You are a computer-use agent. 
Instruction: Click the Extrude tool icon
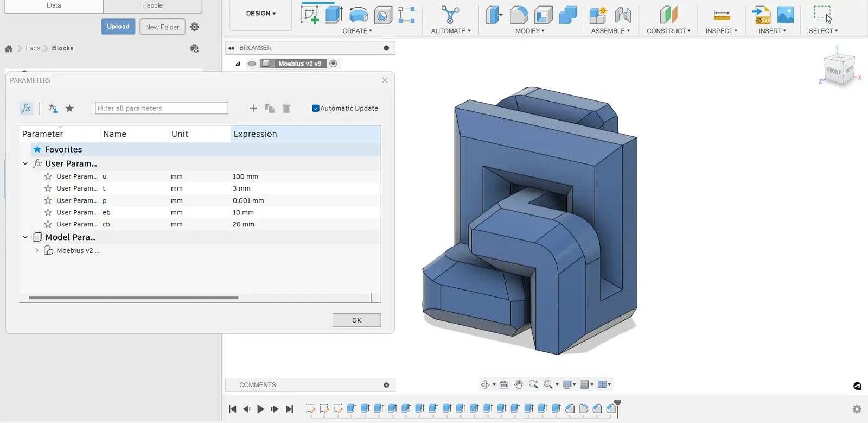pyautogui.click(x=334, y=15)
